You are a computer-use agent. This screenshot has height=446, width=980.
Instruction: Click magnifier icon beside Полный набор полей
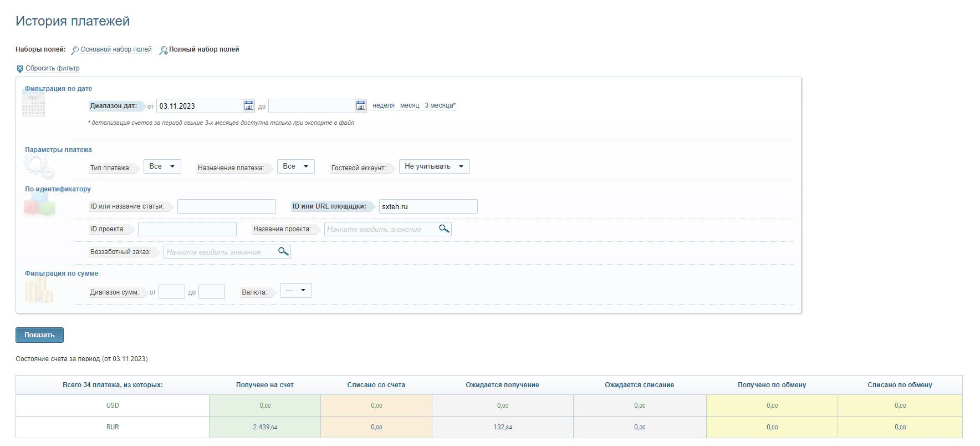pos(164,50)
